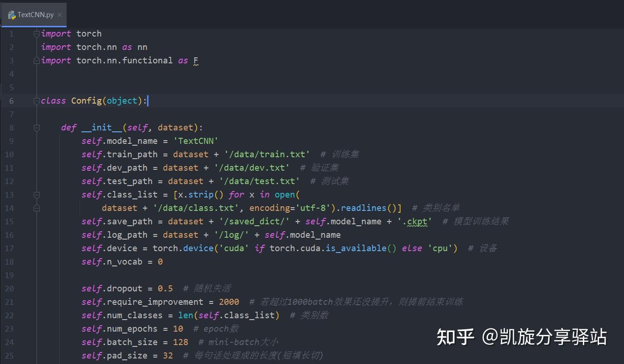Click line number 10 in the gutter
This screenshot has width=624, height=364.
(x=9, y=154)
